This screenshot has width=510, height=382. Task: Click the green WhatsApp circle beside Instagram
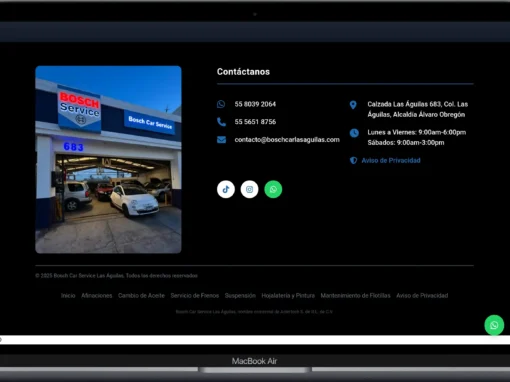coord(273,189)
